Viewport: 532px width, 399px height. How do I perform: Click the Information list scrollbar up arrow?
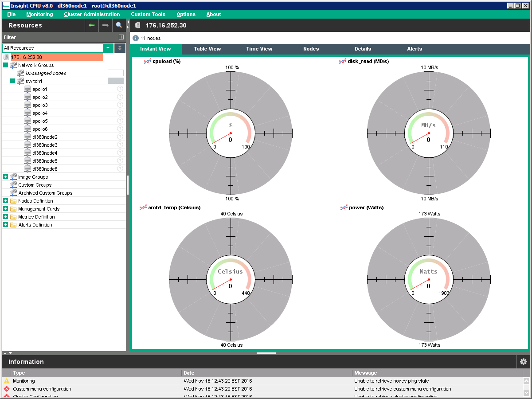[527, 381]
